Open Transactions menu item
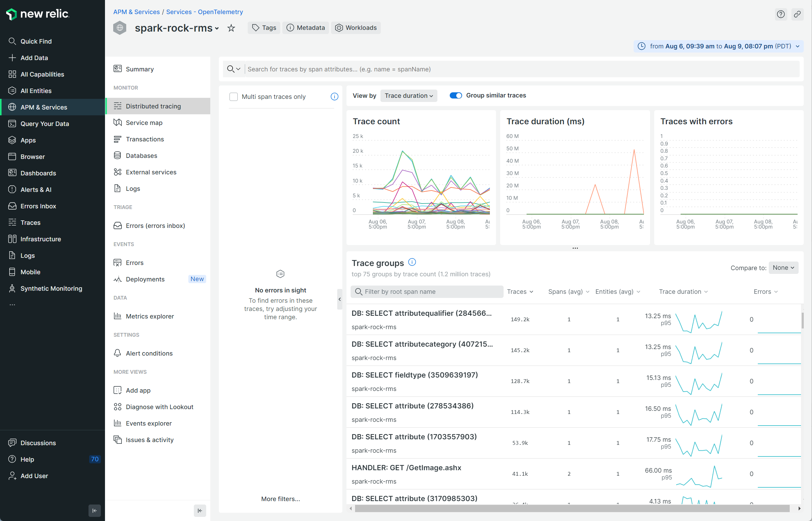 158,139
